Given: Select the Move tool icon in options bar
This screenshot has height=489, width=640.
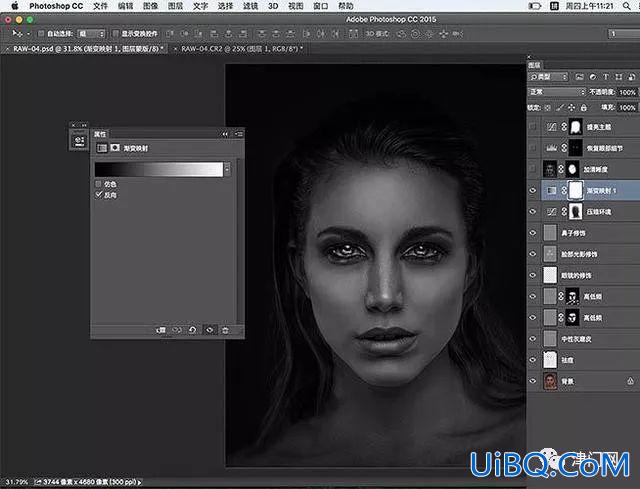Looking at the screenshot, I should (17, 33).
